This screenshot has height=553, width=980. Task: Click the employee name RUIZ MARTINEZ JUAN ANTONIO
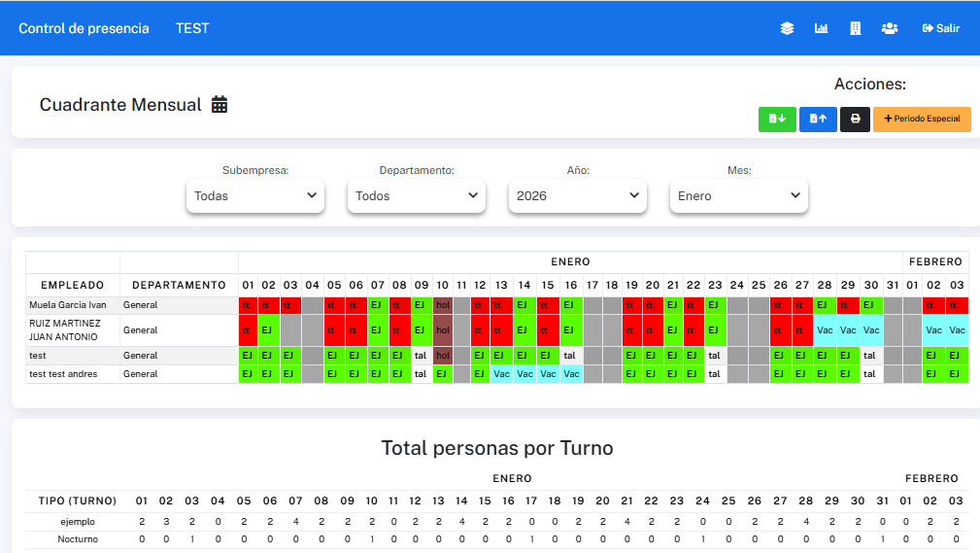pyautogui.click(x=64, y=330)
